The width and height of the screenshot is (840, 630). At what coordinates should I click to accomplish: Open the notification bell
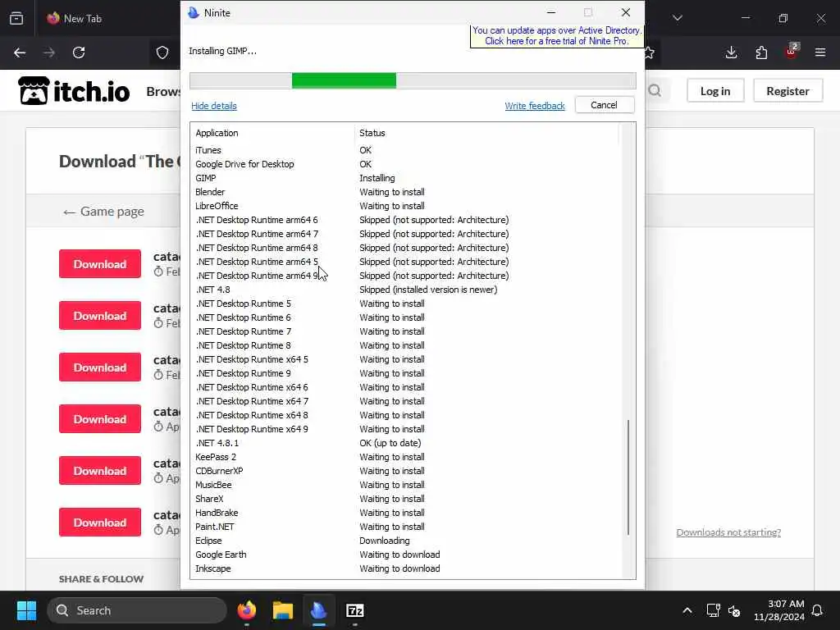818,610
